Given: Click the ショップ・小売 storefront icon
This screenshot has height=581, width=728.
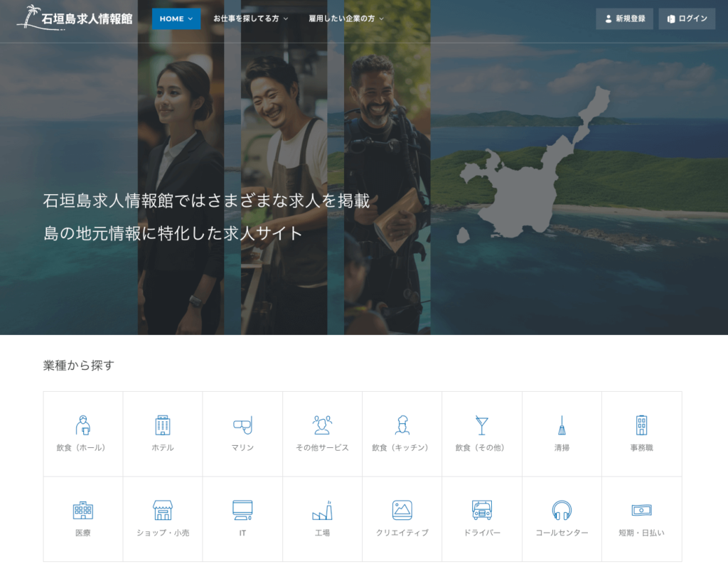Looking at the screenshot, I should [163, 510].
